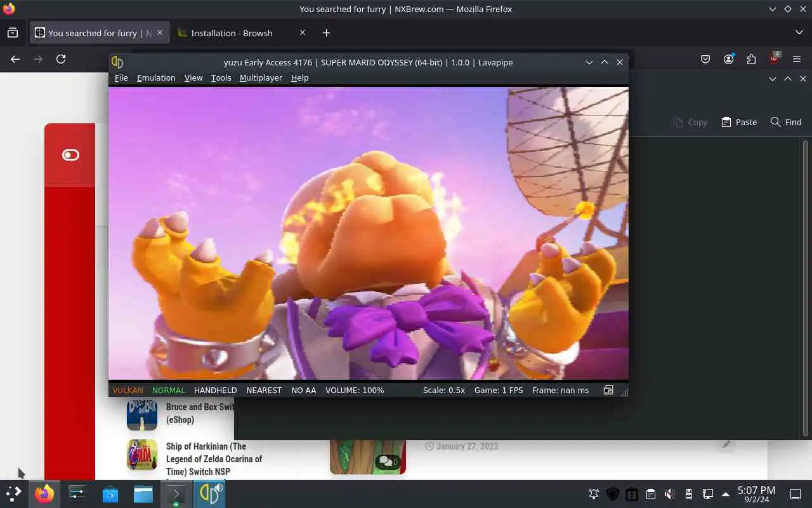Switch to the Installation - Browsh tab
Viewport: 812px width, 508px height.
(232, 33)
